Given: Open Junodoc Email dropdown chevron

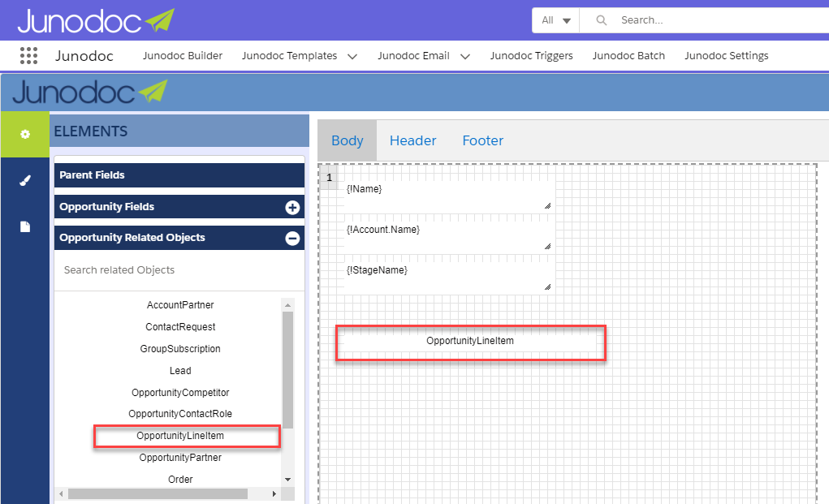Looking at the screenshot, I should pos(464,56).
